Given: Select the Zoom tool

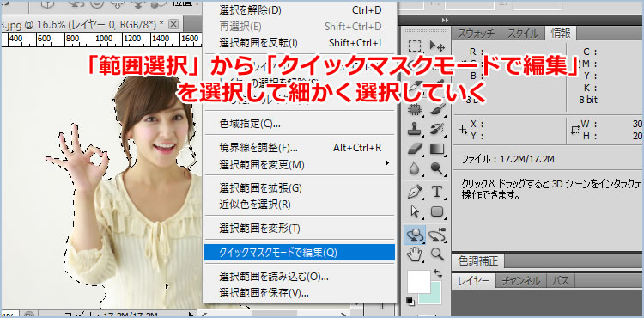Looking at the screenshot, I should [437, 254].
